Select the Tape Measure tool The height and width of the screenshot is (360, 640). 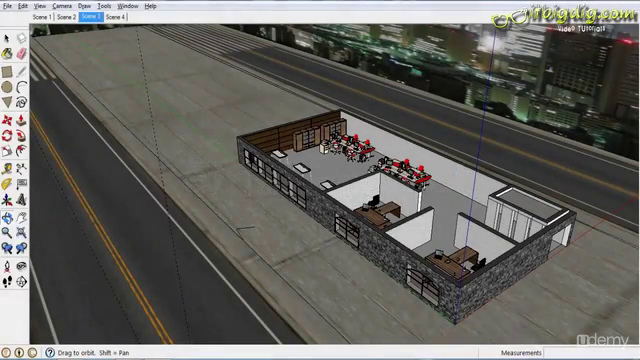(7, 168)
